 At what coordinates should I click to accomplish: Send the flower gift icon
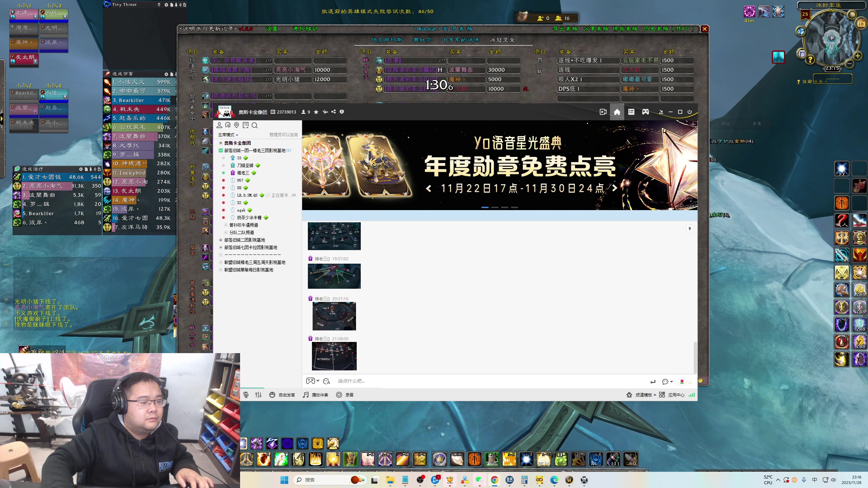coord(682,382)
